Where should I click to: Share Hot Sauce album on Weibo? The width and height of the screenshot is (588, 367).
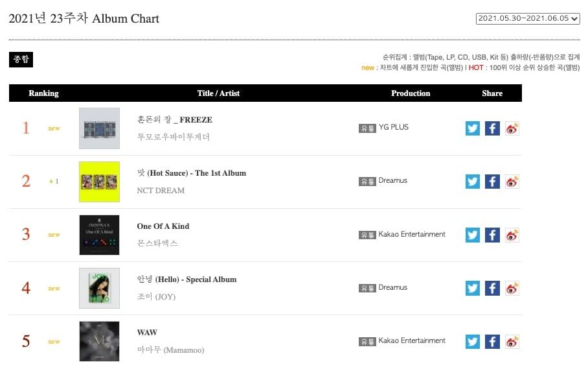pyautogui.click(x=512, y=182)
